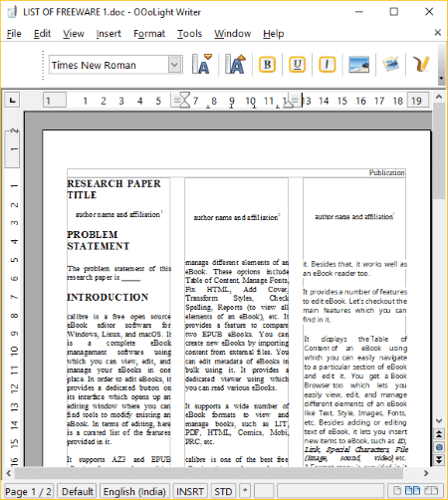Viewport: 448px width, 500px height.
Task: Click the vertical scrollbar thumb
Action: pyautogui.click(x=439, y=151)
